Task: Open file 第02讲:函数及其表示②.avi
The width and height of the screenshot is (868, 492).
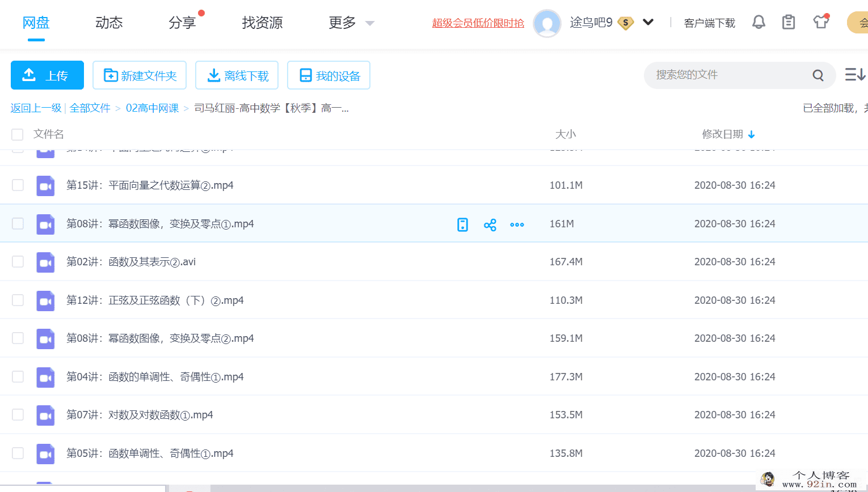Action: coord(131,262)
